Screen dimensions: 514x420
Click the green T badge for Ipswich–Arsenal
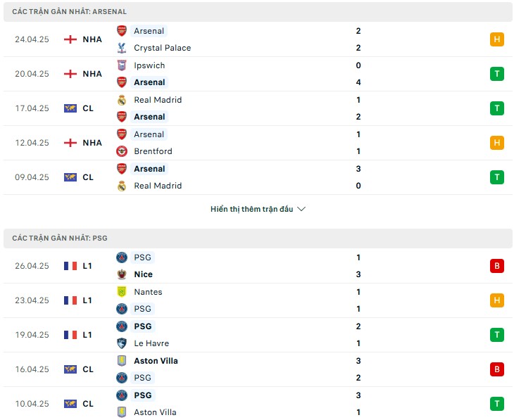pyautogui.click(x=497, y=74)
